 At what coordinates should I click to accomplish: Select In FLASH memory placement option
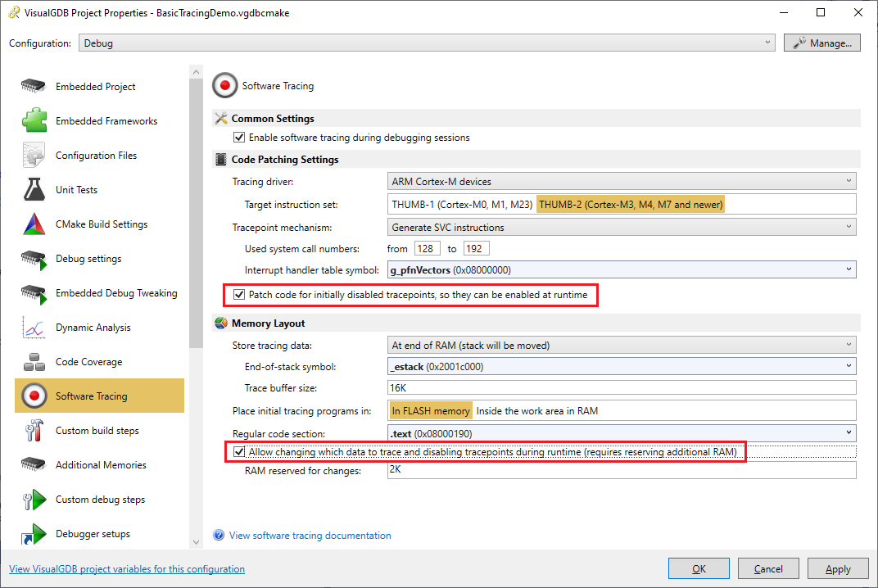431,411
